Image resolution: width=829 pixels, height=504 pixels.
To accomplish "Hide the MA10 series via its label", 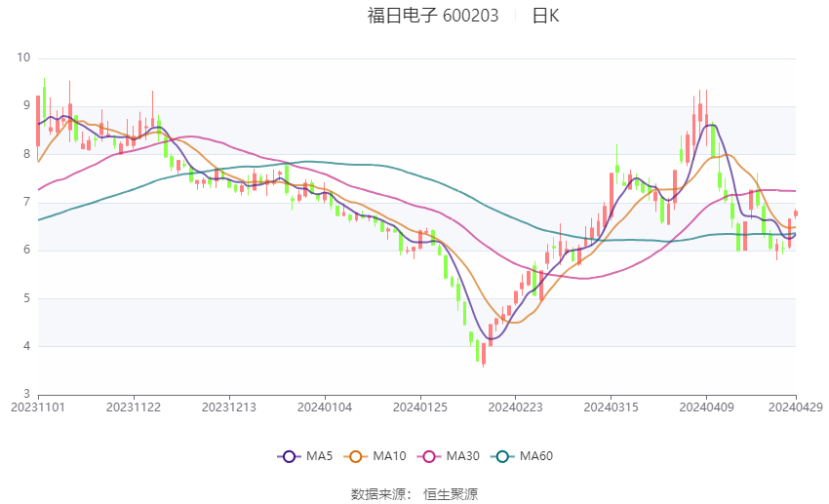I will 389,456.
